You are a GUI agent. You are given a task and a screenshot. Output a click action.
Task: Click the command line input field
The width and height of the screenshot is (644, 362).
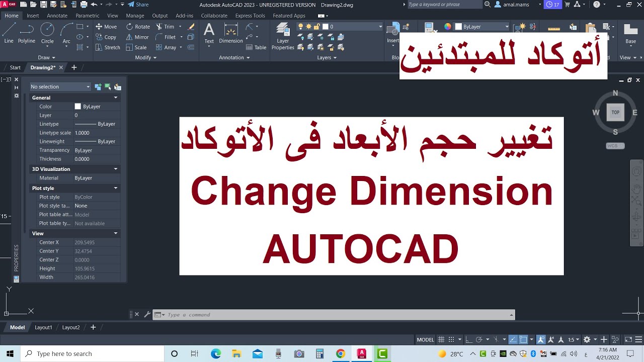[334, 315]
